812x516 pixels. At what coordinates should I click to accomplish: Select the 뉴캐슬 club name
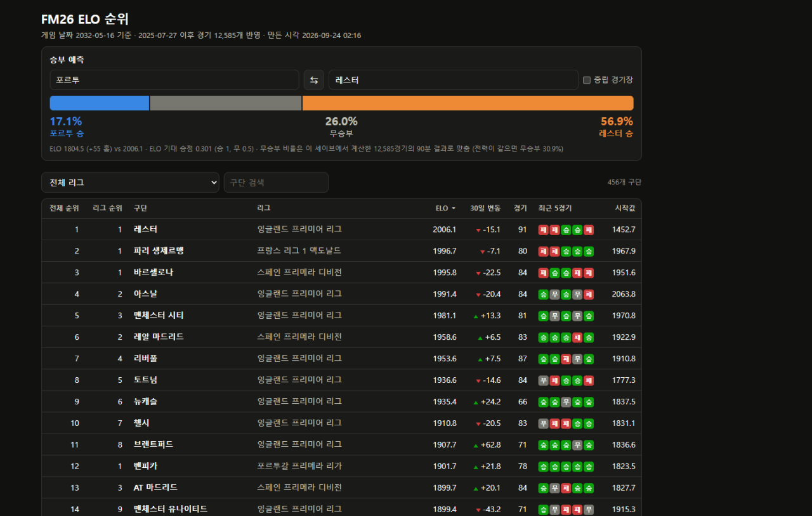145,402
